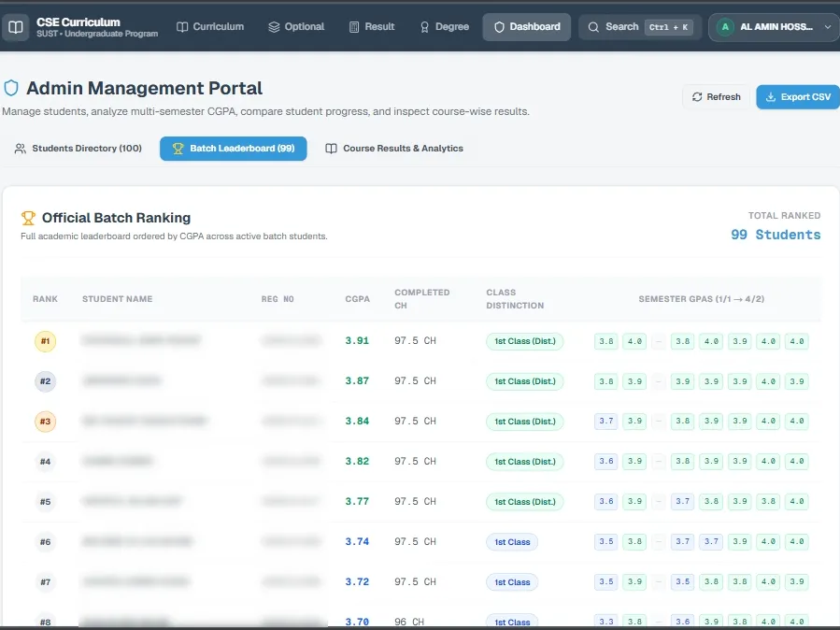Click CGPA value 3.91
Image resolution: width=840 pixels, height=630 pixels.
click(357, 341)
